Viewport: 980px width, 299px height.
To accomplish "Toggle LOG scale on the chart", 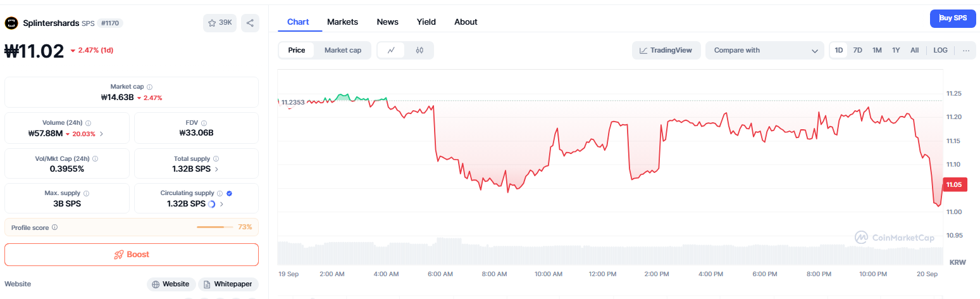I will point(940,50).
